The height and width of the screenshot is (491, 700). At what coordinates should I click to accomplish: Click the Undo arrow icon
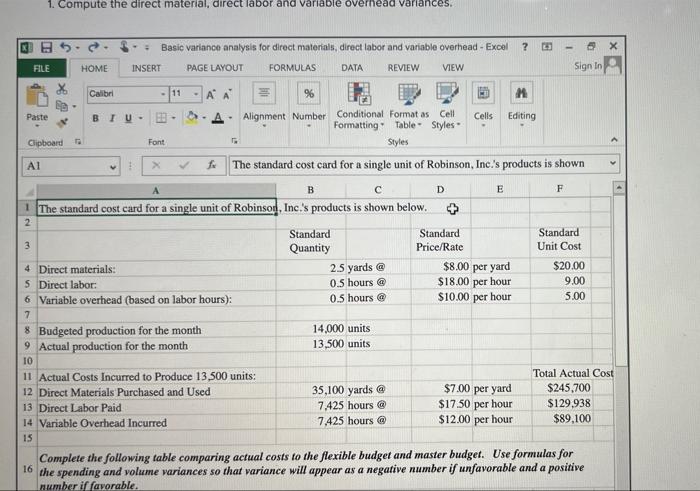66,46
